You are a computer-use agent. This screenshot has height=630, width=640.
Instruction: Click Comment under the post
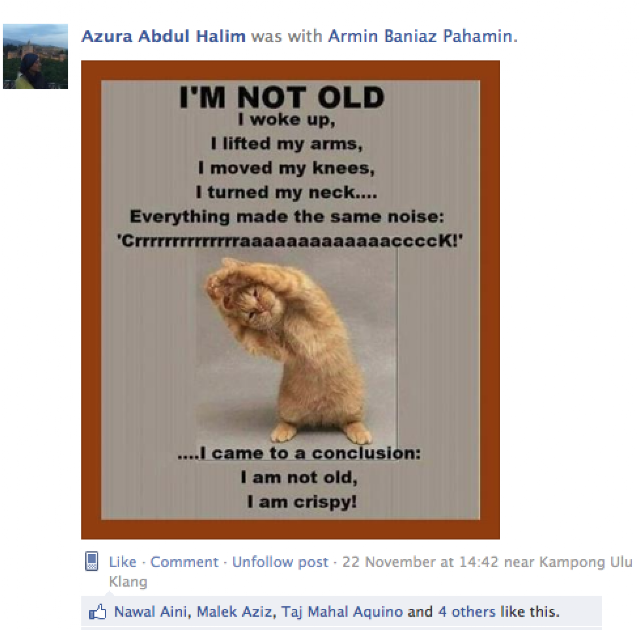[184, 562]
